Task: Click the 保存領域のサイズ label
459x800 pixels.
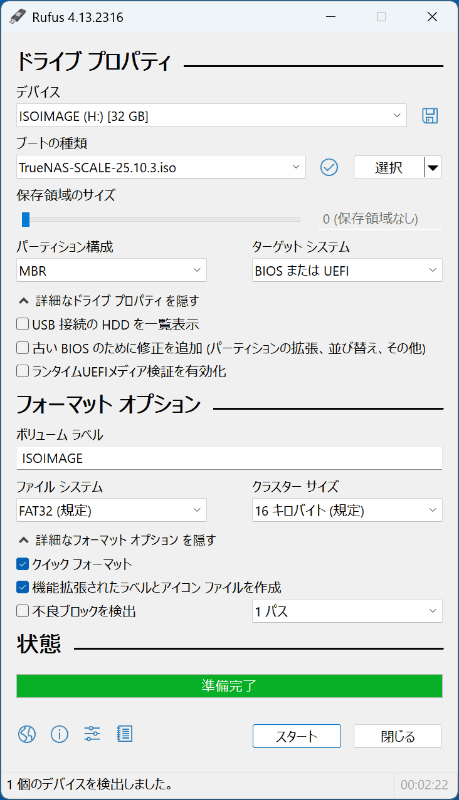Action: click(x=66, y=195)
